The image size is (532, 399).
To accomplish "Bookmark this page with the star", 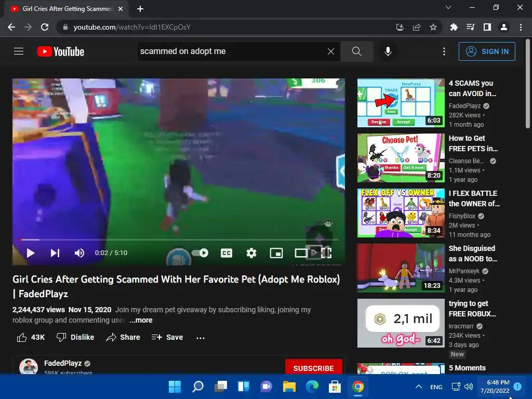I will click(x=433, y=27).
